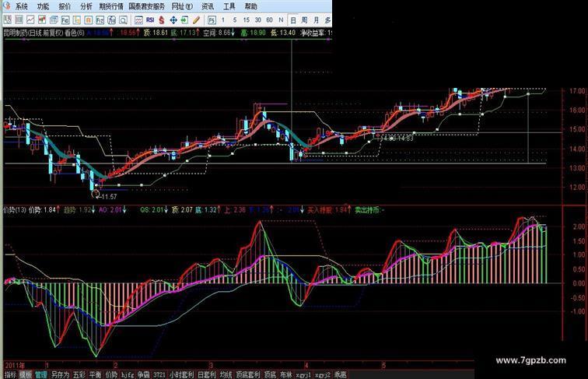
Task: Open the 系统 menu
Action: click(x=21, y=6)
